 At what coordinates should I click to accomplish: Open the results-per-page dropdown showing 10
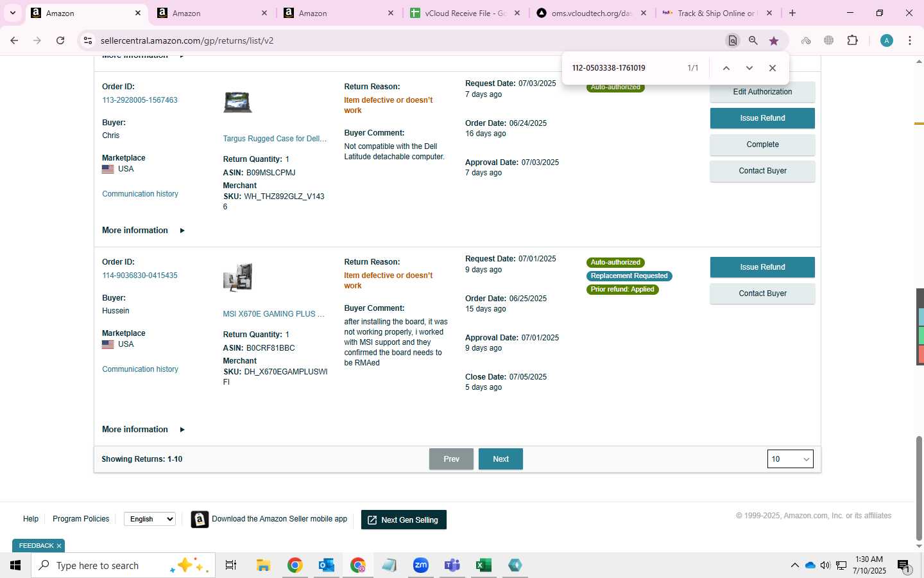coord(790,459)
